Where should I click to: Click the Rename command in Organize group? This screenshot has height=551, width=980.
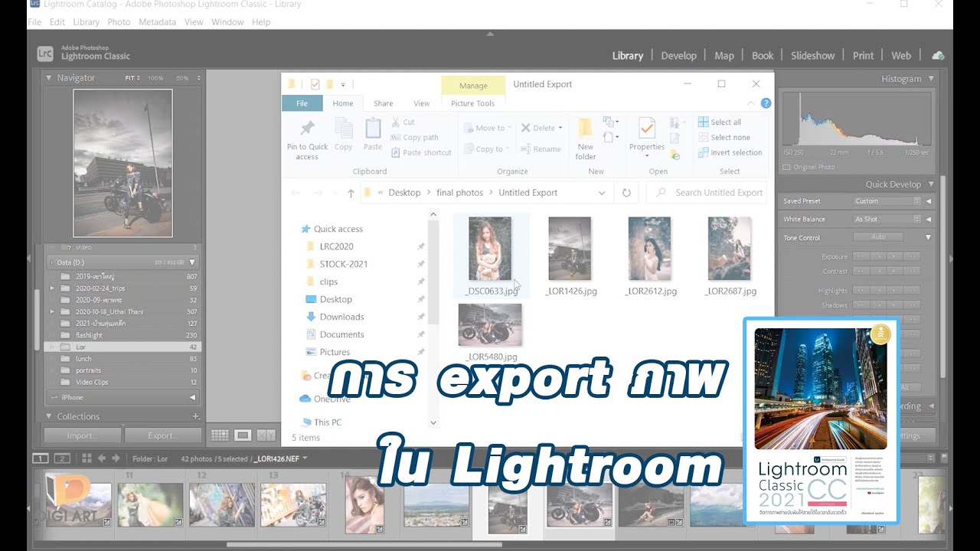pyautogui.click(x=541, y=149)
